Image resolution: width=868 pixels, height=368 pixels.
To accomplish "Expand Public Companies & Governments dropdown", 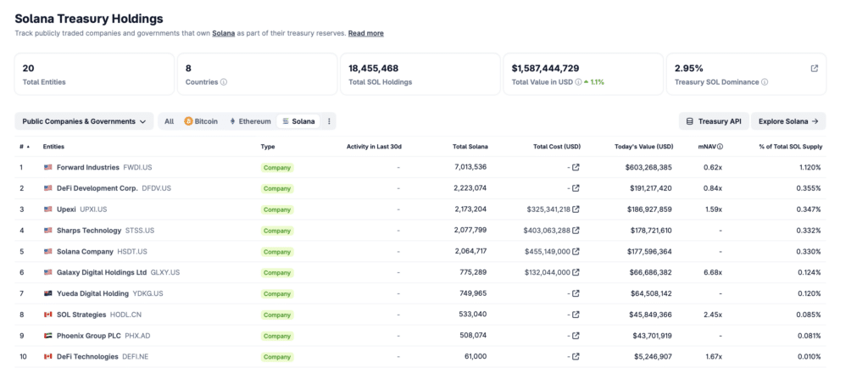I will coord(84,121).
